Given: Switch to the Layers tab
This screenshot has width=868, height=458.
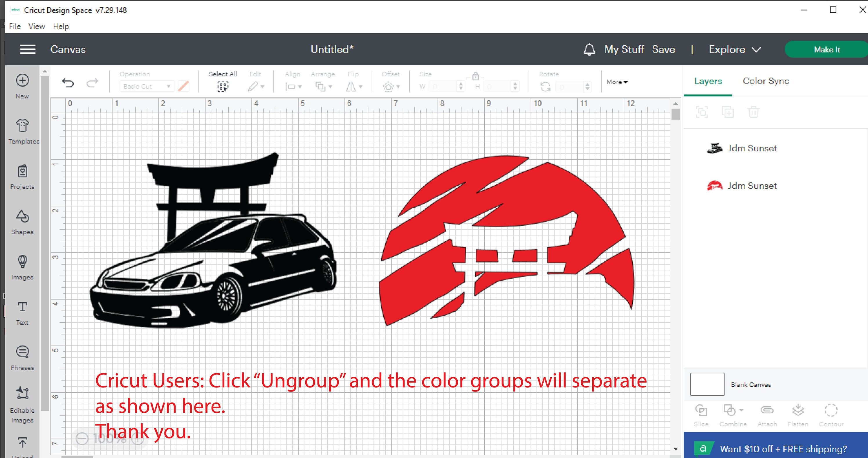Looking at the screenshot, I should 708,81.
